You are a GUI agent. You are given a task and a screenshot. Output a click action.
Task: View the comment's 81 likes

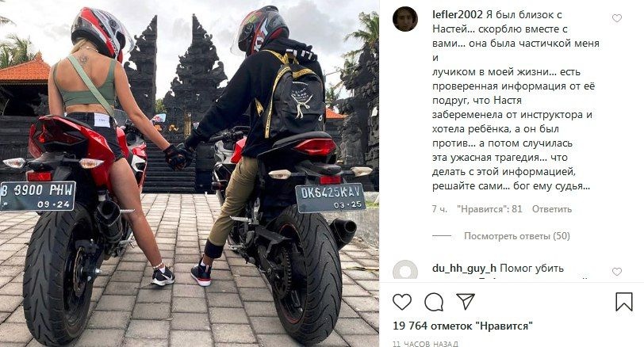(489, 209)
